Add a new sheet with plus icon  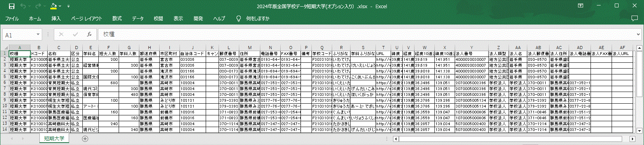(85, 139)
